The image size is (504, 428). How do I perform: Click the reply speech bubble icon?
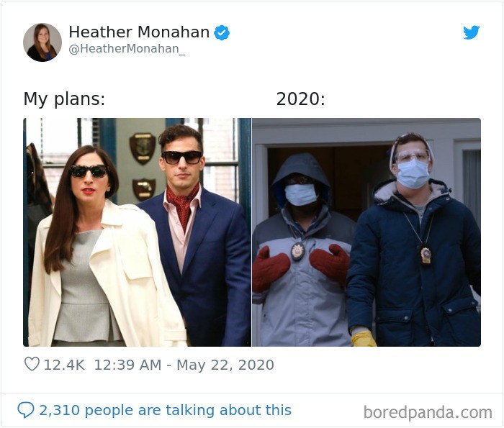[x=26, y=410]
